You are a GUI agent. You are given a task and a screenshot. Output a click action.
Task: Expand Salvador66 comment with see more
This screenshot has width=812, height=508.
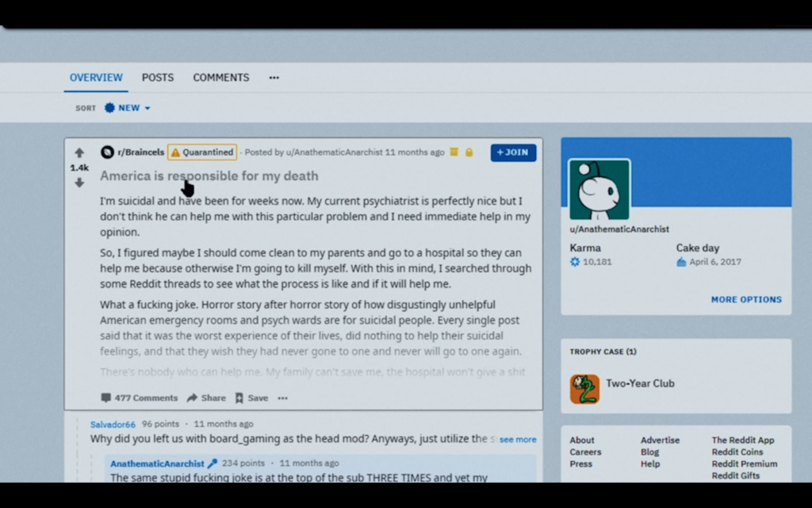[x=518, y=440]
